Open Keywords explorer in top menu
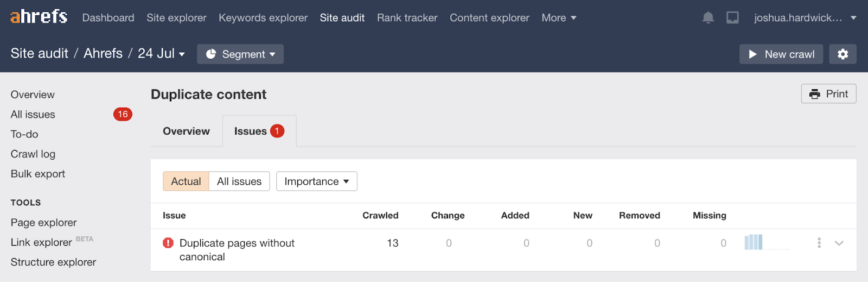This screenshot has height=282, width=868. 263,18
